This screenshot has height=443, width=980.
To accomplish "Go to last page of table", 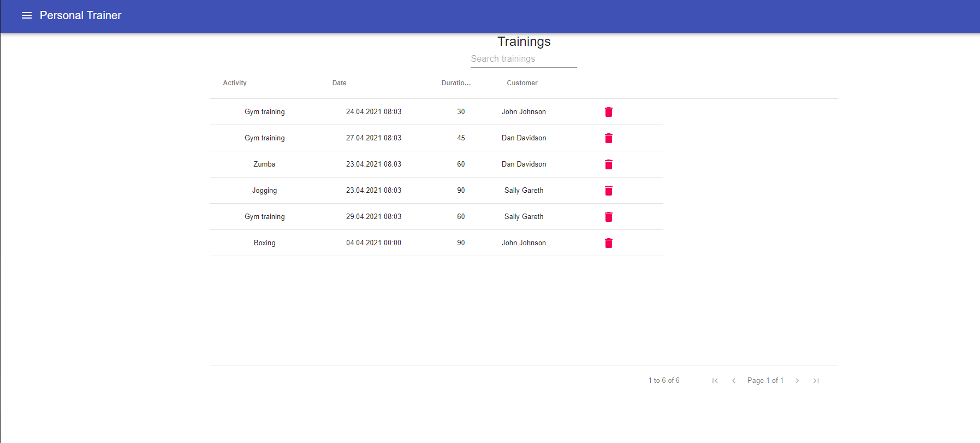I will (x=816, y=381).
